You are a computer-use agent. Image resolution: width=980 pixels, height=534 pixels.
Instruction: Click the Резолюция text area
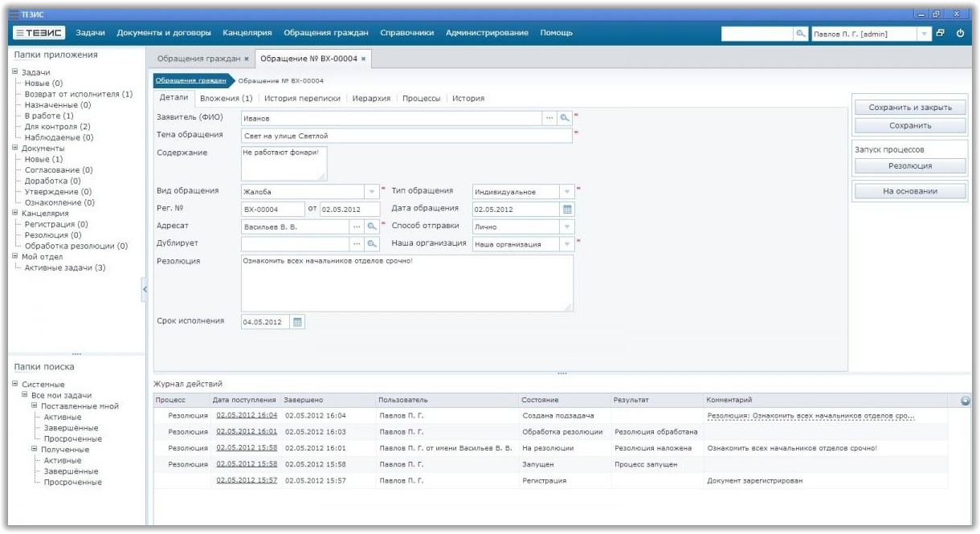pyautogui.click(x=407, y=283)
